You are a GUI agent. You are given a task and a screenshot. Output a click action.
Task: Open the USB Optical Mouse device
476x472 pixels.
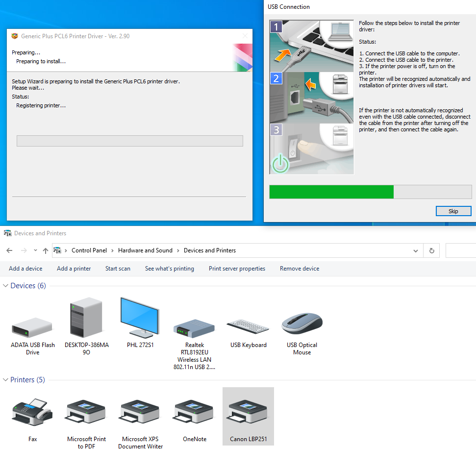pos(301,323)
